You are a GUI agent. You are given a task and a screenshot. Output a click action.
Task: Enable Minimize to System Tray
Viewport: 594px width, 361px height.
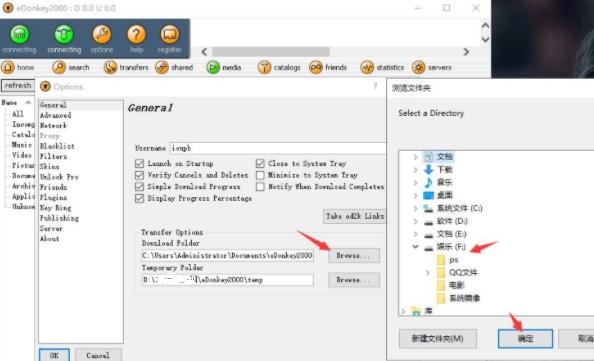click(x=260, y=175)
